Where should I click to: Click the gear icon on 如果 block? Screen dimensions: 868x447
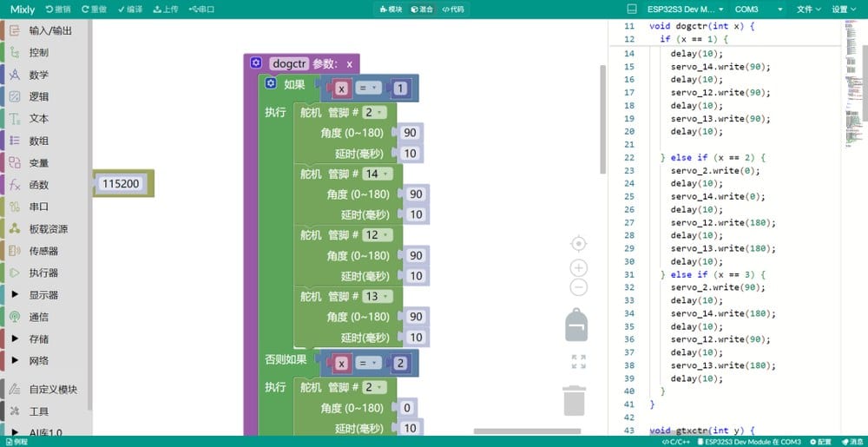pos(270,83)
